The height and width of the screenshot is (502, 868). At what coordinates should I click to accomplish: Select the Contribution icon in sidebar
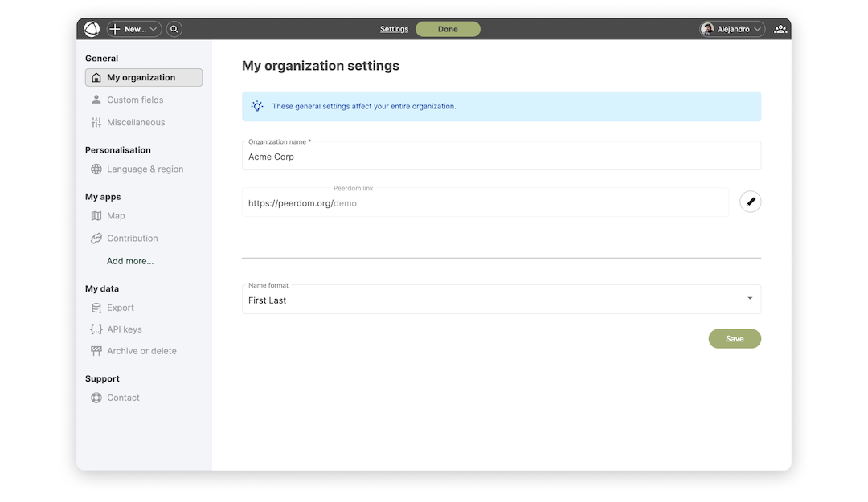(x=96, y=239)
